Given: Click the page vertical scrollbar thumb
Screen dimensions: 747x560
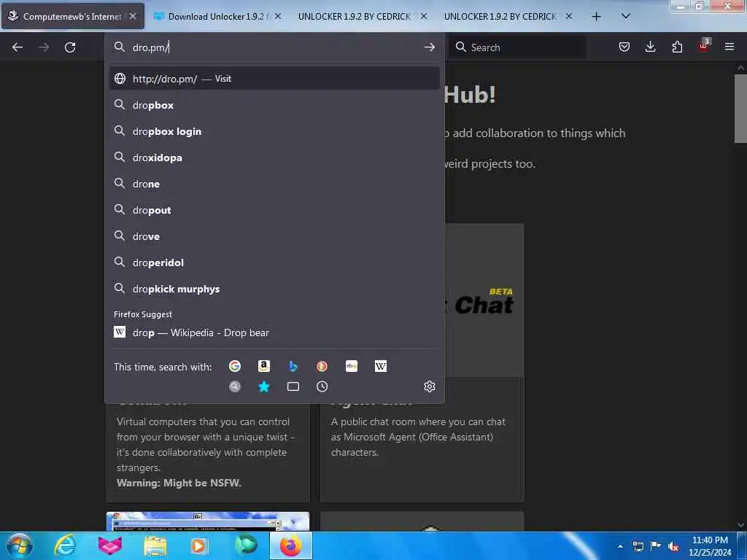Looking at the screenshot, I should [740, 108].
